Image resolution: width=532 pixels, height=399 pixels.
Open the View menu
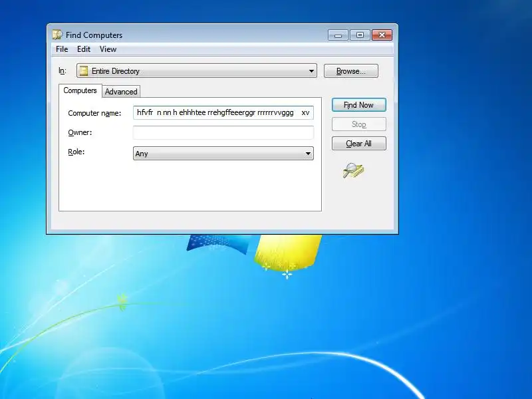108,49
